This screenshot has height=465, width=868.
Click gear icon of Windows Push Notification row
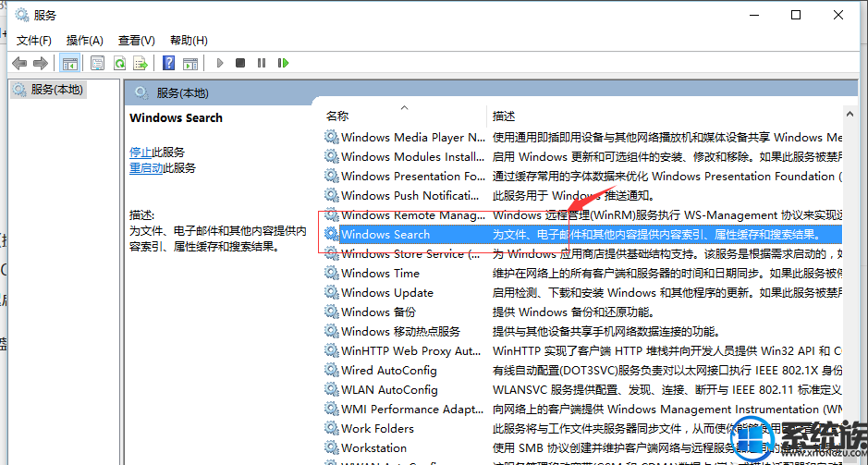pyautogui.click(x=332, y=195)
